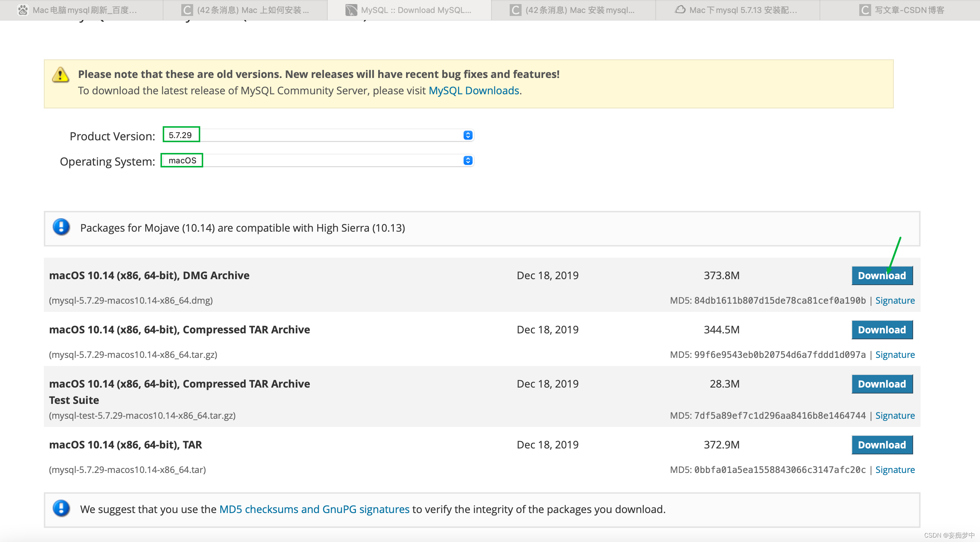
Task: Click 'macOS 10.14 (x86, 64-bit), TAR' title
Action: click(126, 445)
